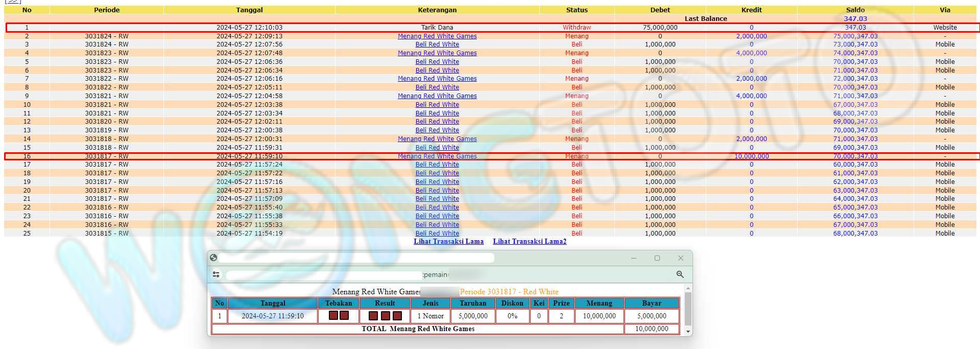The image size is (980, 349).
Task: Click the Tanggal column header in main table
Action: click(249, 10)
